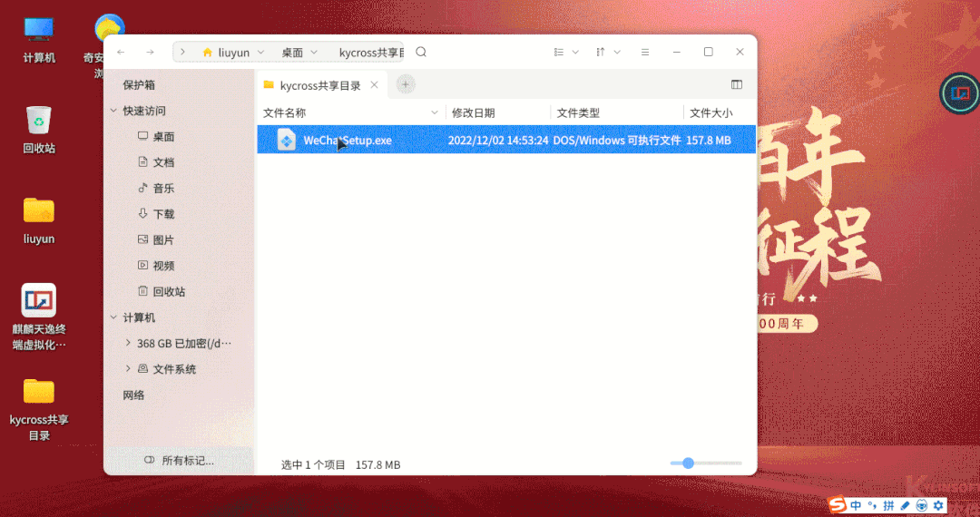Open dropdown after liuyun breadcrumb
The height and width of the screenshot is (517, 980).
260,52
